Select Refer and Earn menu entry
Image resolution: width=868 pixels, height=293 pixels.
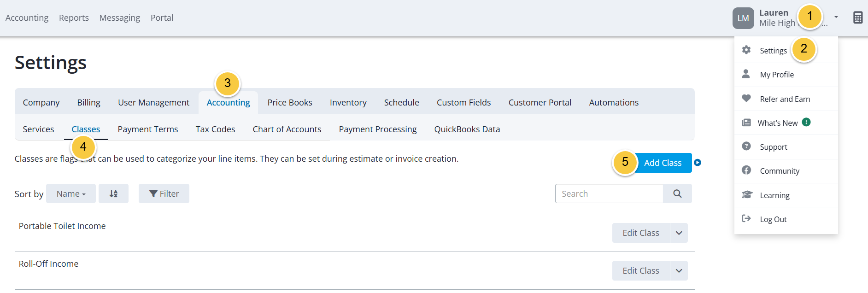coord(786,99)
